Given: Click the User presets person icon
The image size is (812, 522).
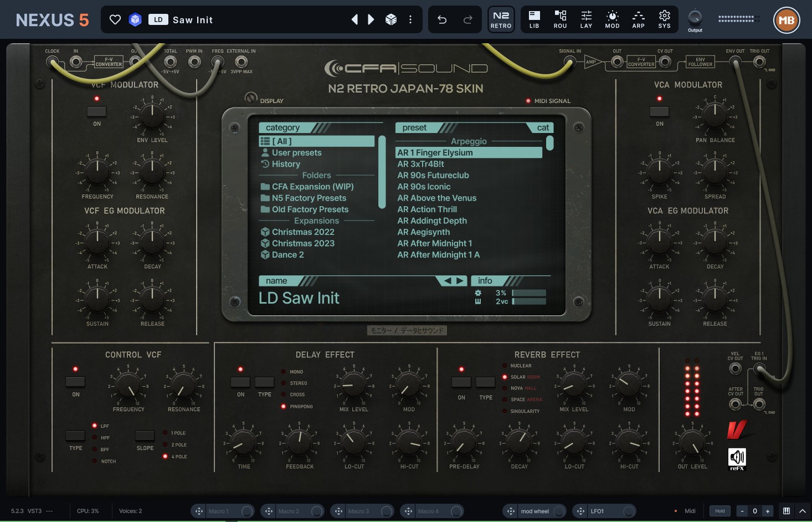Looking at the screenshot, I should [265, 152].
